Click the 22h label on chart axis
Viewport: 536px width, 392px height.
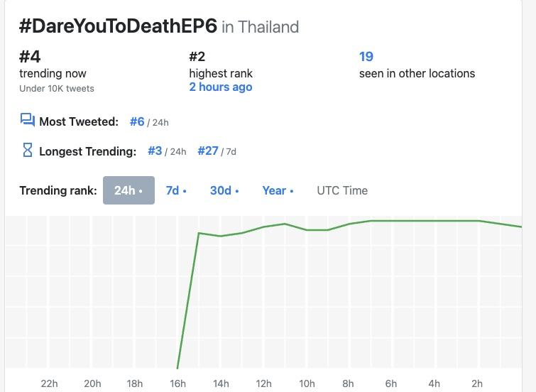pos(49,383)
